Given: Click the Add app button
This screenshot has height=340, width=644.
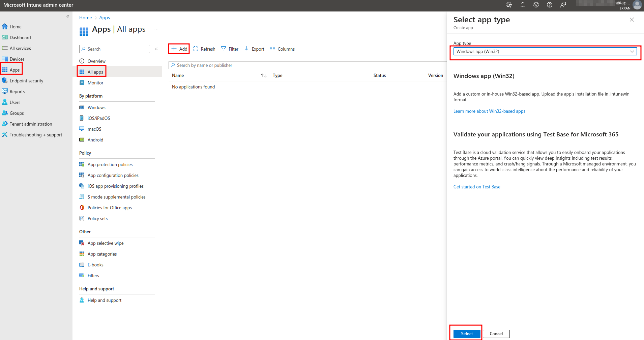Looking at the screenshot, I should click(x=179, y=49).
